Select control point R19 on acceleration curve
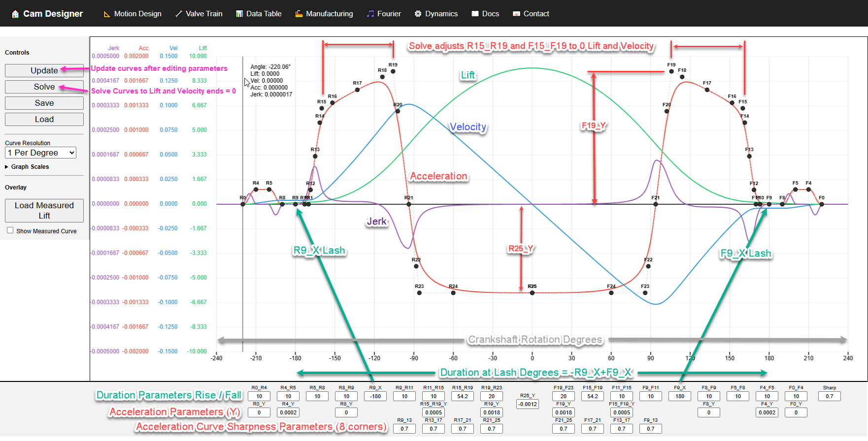Screen dimensions: 868x441 click(393, 71)
